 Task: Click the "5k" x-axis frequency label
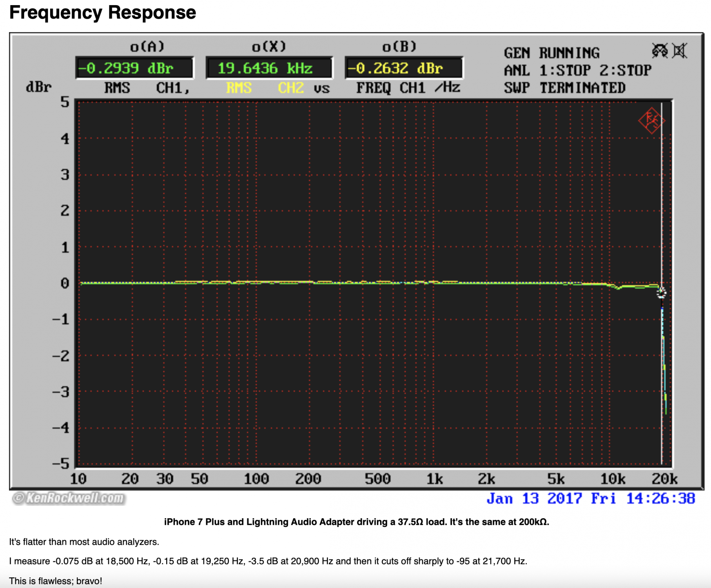click(556, 479)
